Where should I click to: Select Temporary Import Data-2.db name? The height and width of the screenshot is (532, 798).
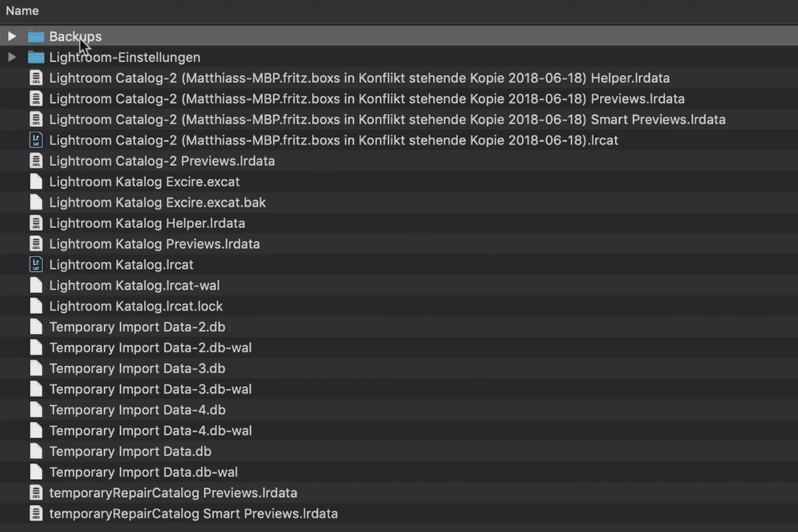(137, 327)
